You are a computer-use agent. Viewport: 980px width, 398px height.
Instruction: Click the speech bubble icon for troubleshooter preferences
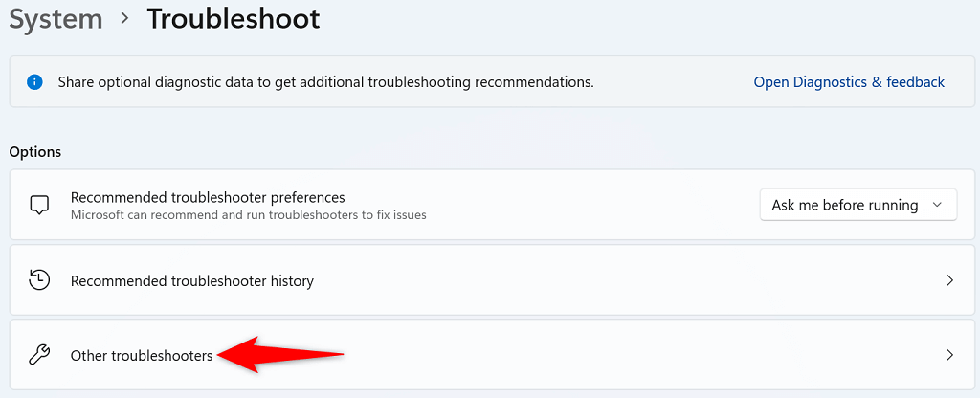(39, 205)
